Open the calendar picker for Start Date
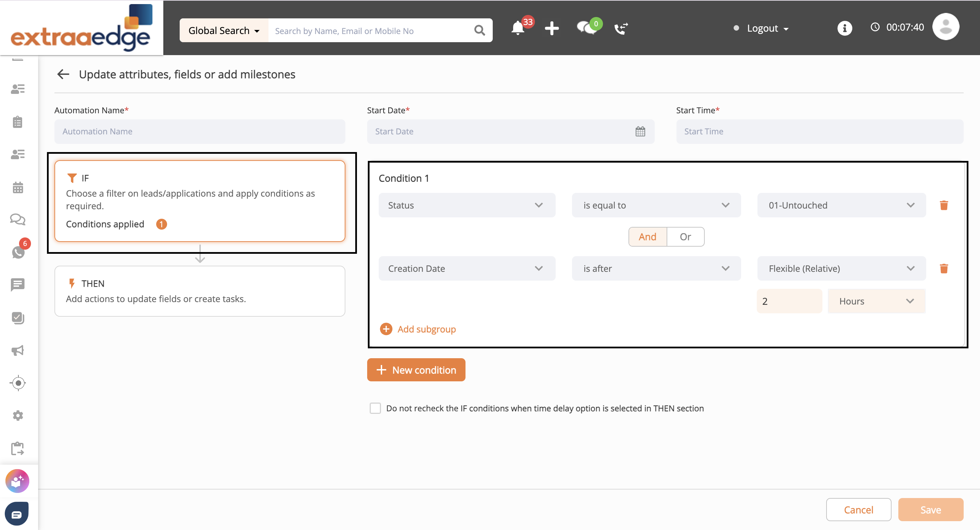Image resolution: width=980 pixels, height=530 pixels. pyautogui.click(x=640, y=132)
